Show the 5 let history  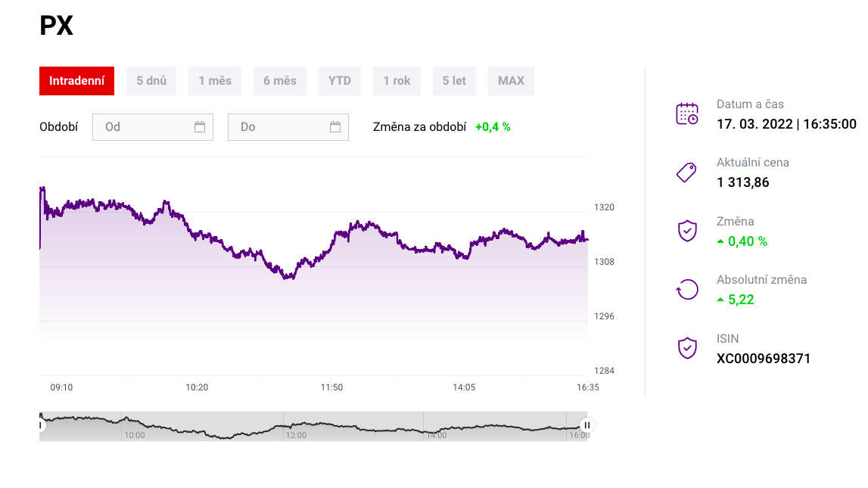(454, 81)
